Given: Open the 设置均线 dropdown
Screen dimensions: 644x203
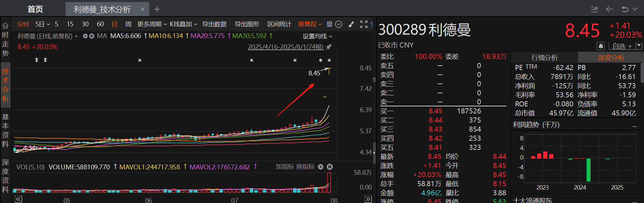Looking at the screenshot, I should point(317,36).
